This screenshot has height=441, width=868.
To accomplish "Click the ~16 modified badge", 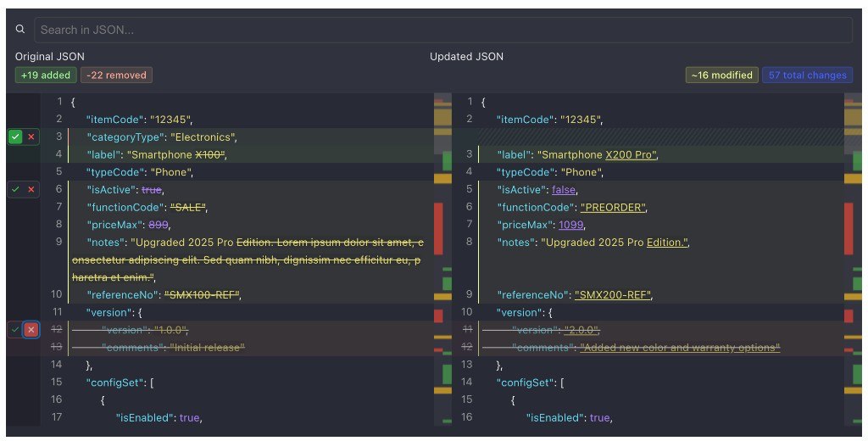I will pyautogui.click(x=722, y=75).
